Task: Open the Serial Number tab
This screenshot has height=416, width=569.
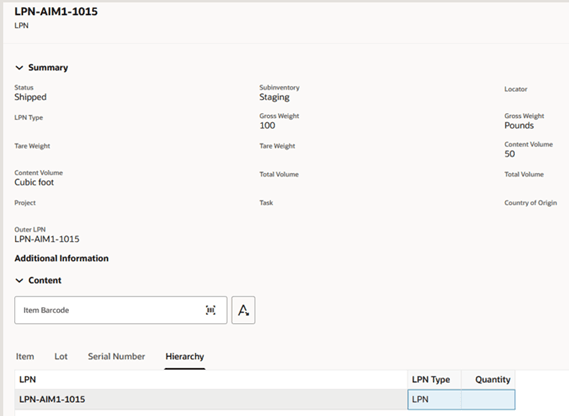Action: coord(116,356)
